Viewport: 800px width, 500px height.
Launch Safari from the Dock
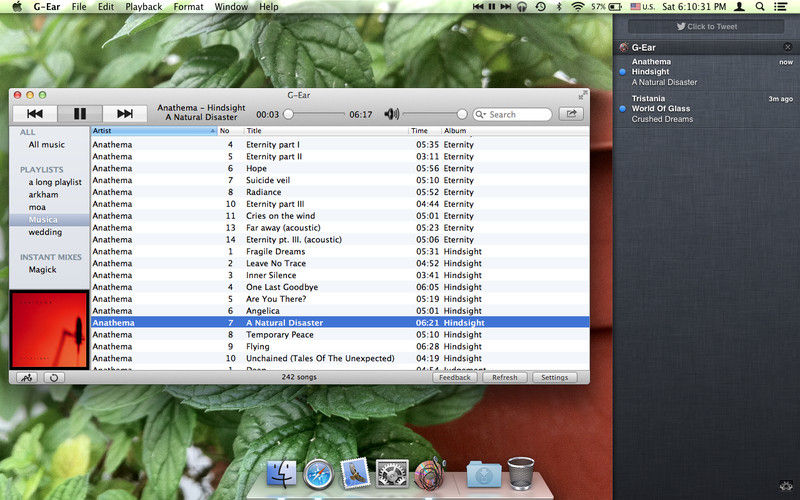[x=318, y=474]
